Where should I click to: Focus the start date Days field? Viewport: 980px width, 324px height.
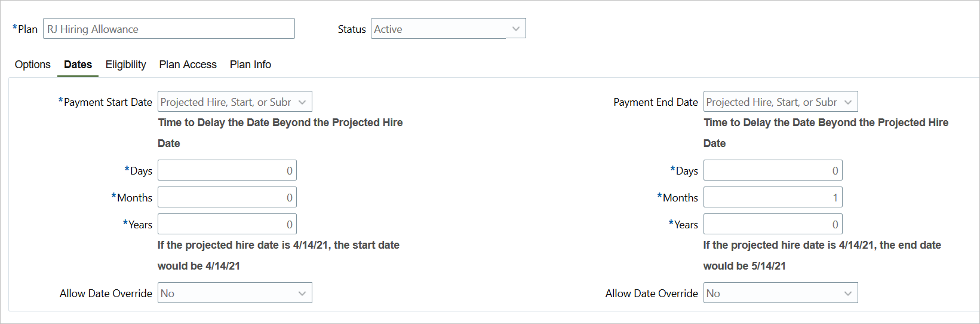pyautogui.click(x=227, y=170)
